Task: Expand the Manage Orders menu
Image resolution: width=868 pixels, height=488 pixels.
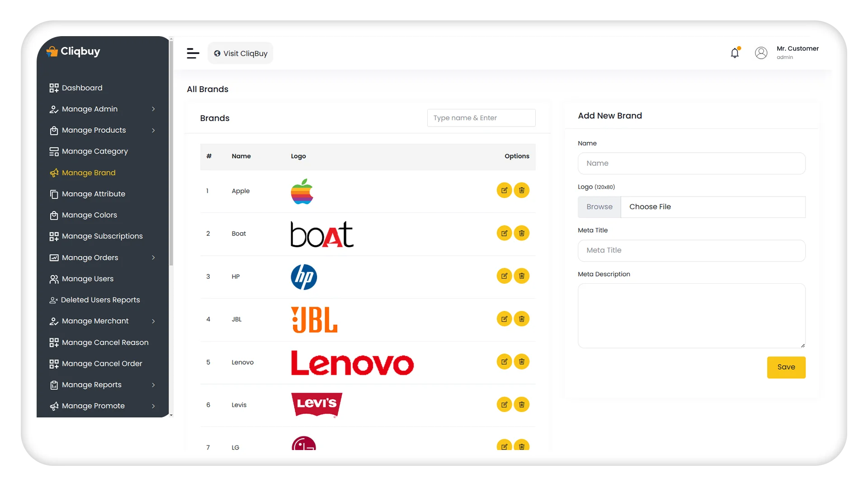Action: pyautogui.click(x=153, y=257)
